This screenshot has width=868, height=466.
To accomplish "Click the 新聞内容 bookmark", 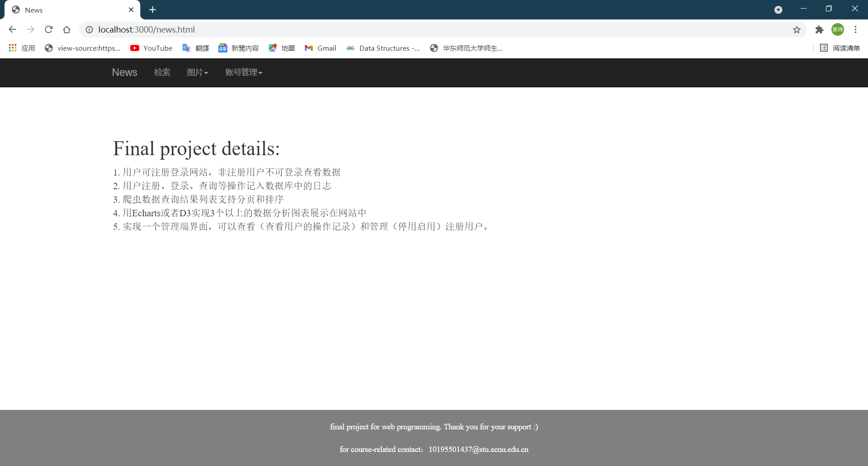I will pos(239,48).
